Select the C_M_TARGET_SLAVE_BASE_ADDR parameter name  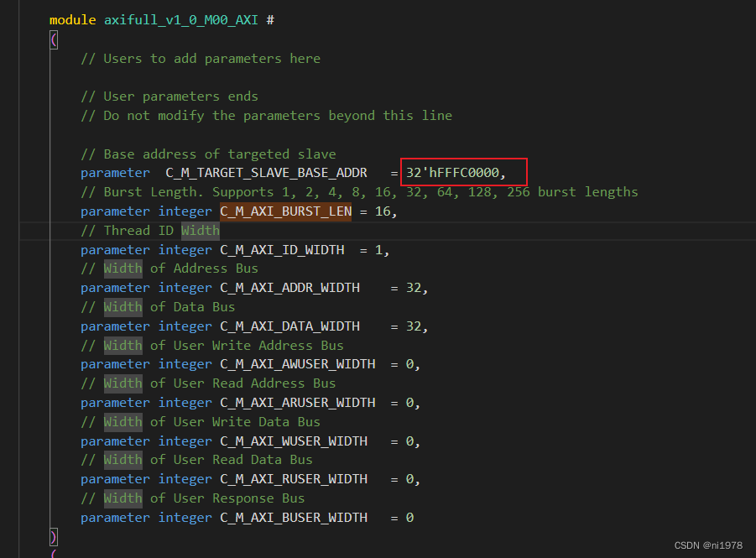tap(267, 172)
